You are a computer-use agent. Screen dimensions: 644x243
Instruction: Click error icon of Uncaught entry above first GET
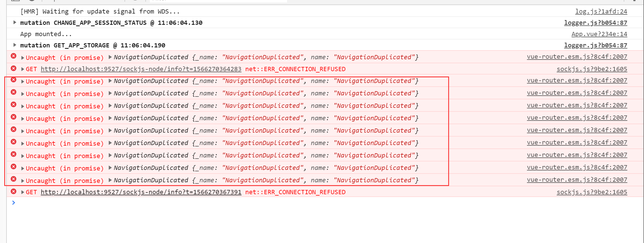(14, 56)
